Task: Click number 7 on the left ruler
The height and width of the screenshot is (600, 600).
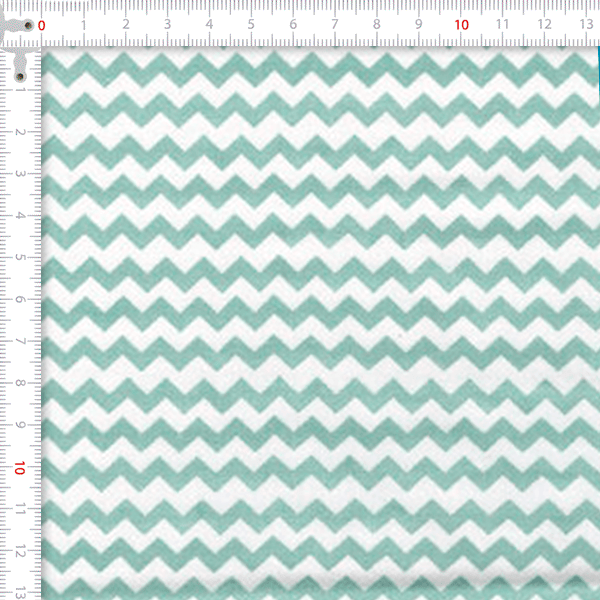Action: click(x=20, y=341)
